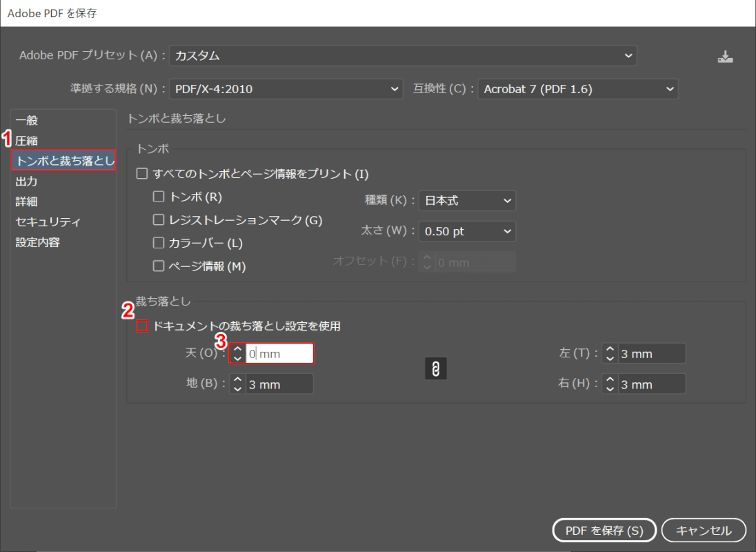Image resolution: width=756 pixels, height=552 pixels.
Task: Increase right (右) bleed with up arrow
Action: coord(610,380)
